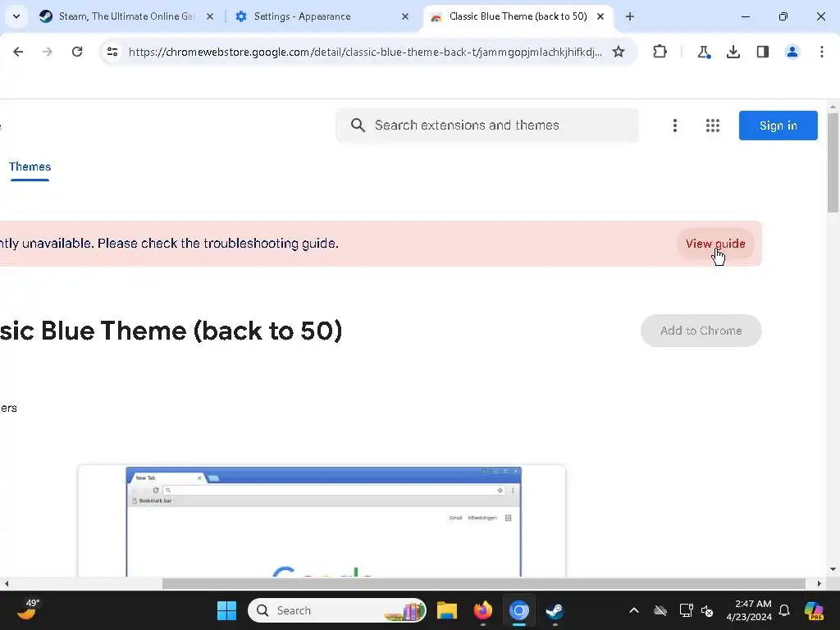Click the View guide button
This screenshot has width=840, height=630.
coord(715,244)
